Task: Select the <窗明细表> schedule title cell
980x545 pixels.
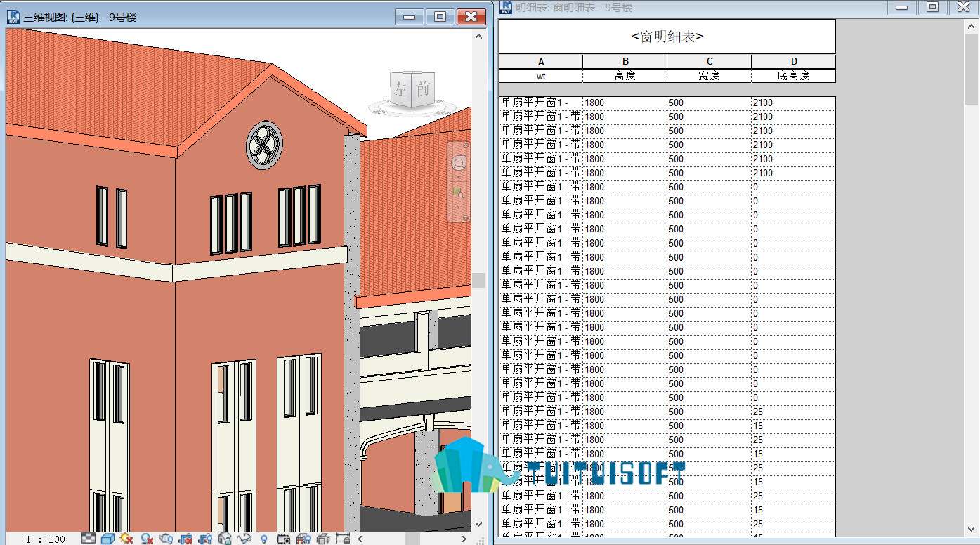Action: (x=667, y=37)
